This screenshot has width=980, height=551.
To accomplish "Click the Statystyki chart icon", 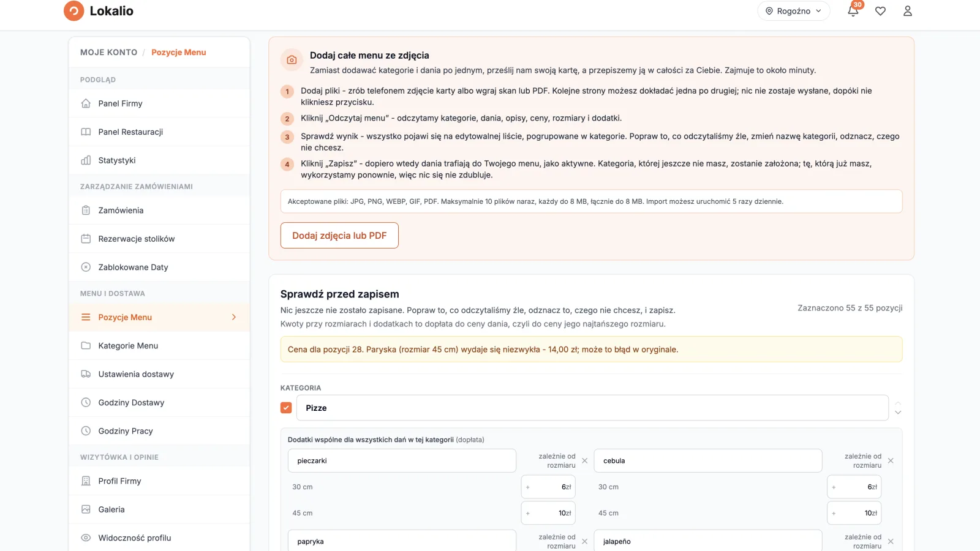I will (x=86, y=160).
